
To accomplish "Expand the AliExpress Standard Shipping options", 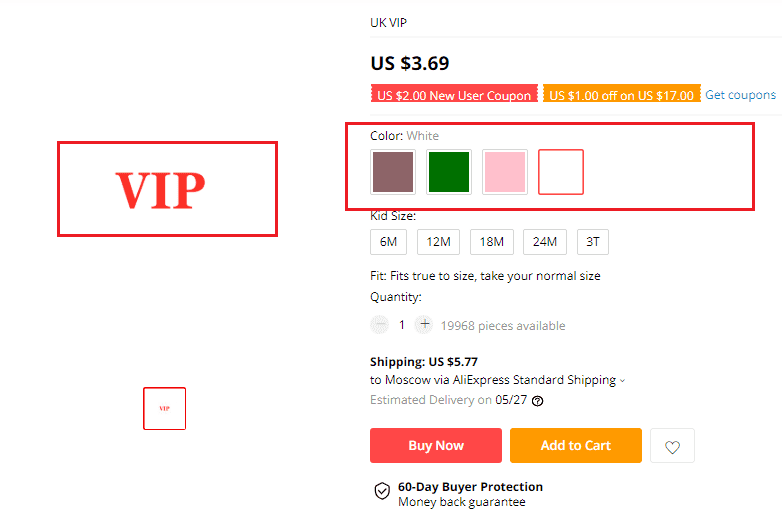I will [622, 381].
